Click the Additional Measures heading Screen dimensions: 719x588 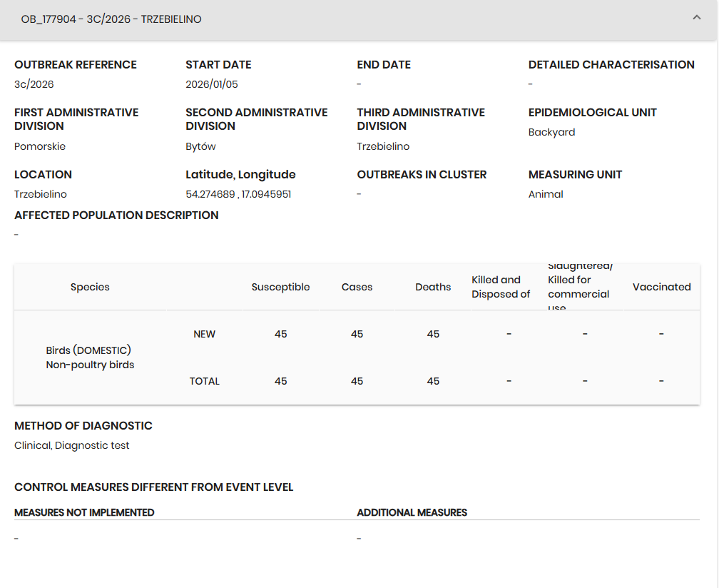coord(412,512)
